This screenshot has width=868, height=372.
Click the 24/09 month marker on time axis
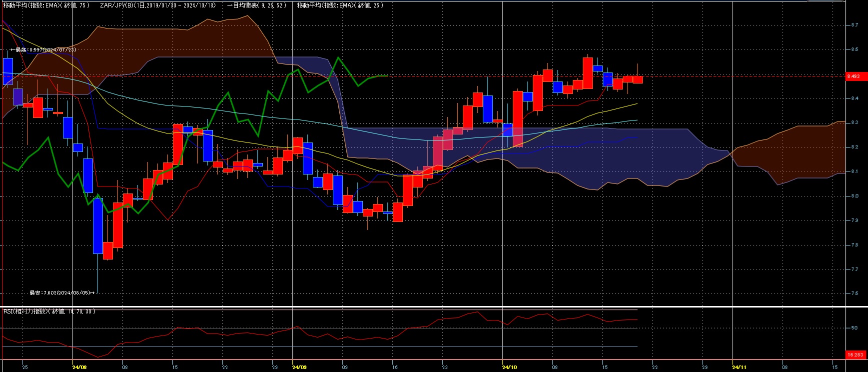pyautogui.click(x=299, y=367)
